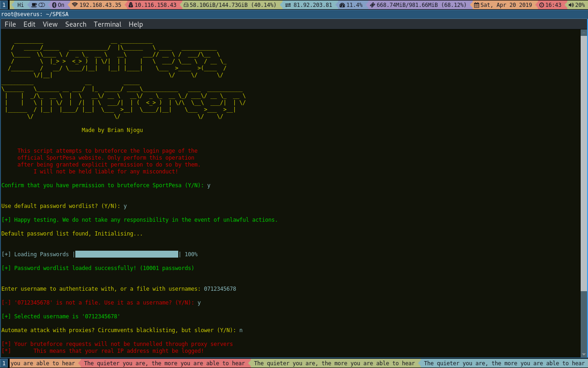Expand the Search dropdown menu
Image resolution: width=588 pixels, height=368 pixels.
pos(75,24)
